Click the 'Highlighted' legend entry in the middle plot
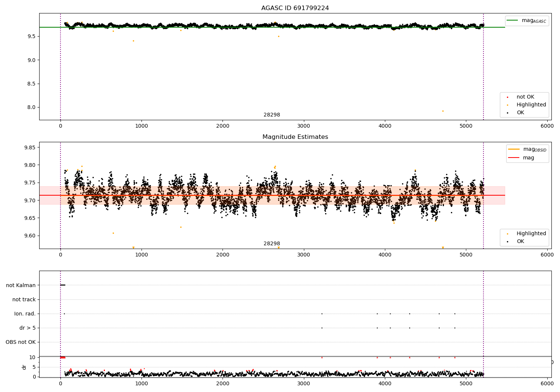This screenshot has height=392, width=560. 525,234
